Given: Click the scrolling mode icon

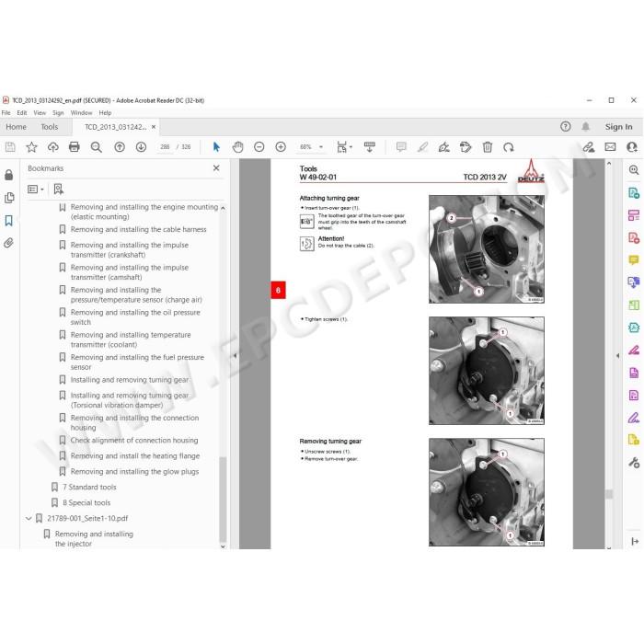Looking at the screenshot, I should [x=369, y=147].
